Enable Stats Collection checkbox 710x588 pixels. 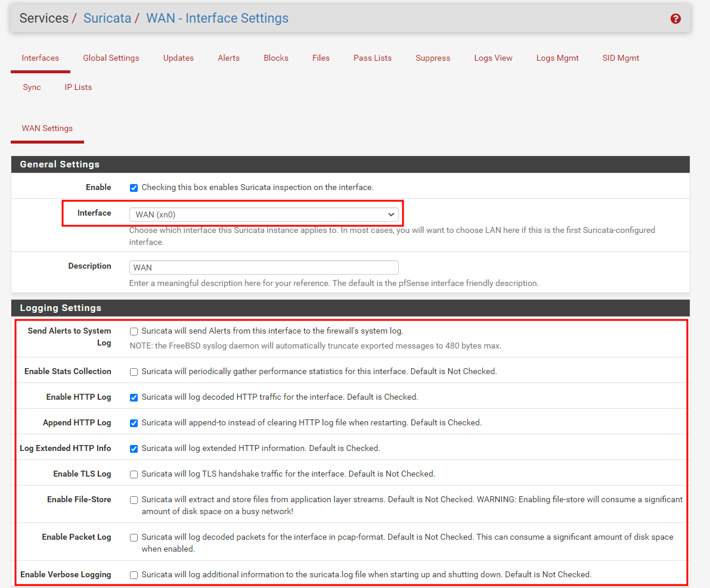[134, 372]
